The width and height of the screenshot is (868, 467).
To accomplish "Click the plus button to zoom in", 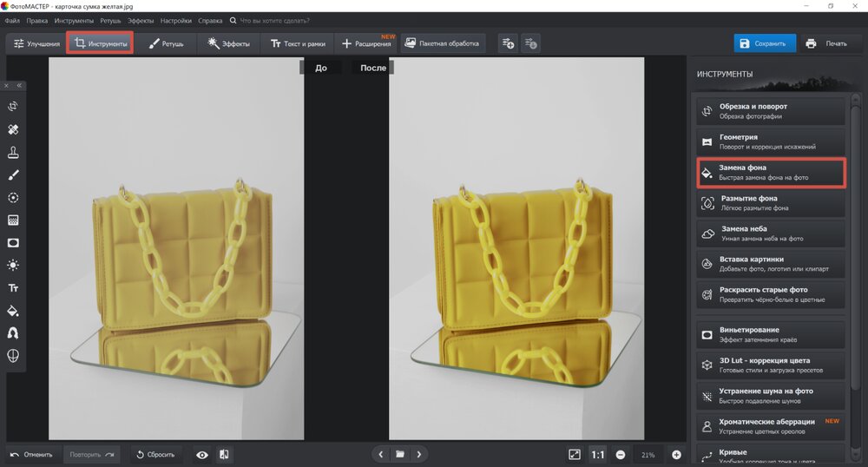I will tap(676, 454).
